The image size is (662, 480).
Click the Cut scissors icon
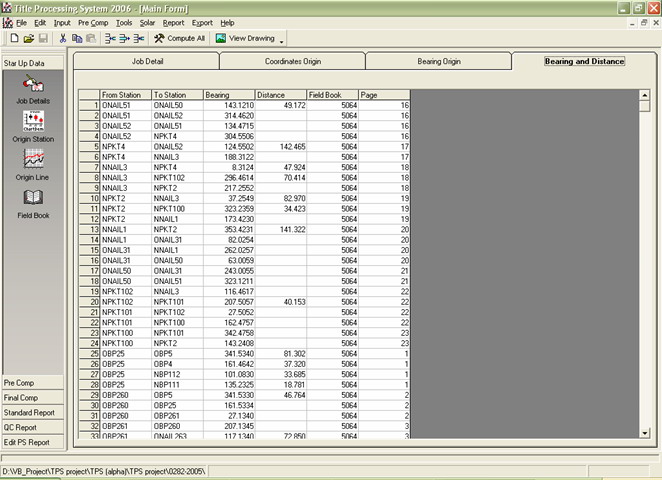tap(63, 38)
